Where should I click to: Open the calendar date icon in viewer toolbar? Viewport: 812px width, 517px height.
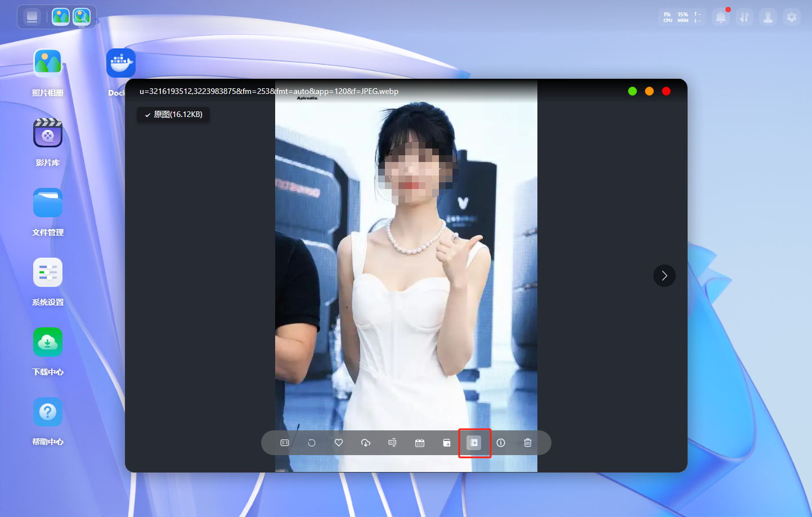tap(420, 443)
